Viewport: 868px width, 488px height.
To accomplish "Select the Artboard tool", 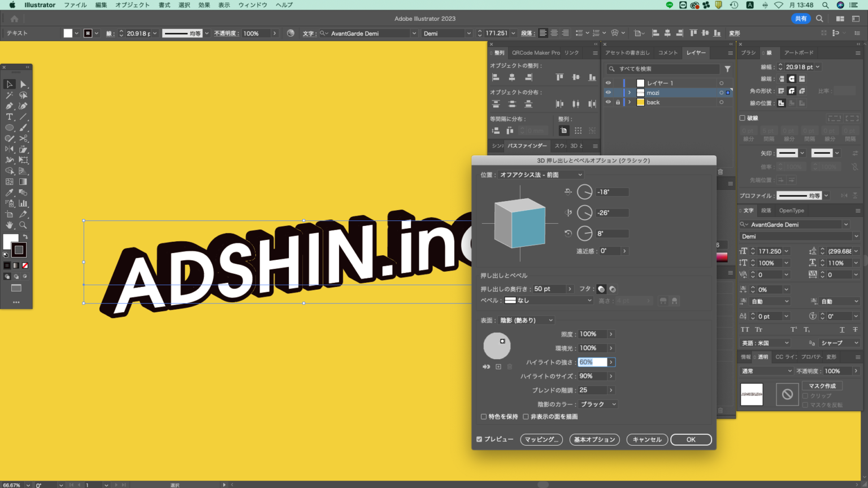I will pyautogui.click(x=10, y=215).
